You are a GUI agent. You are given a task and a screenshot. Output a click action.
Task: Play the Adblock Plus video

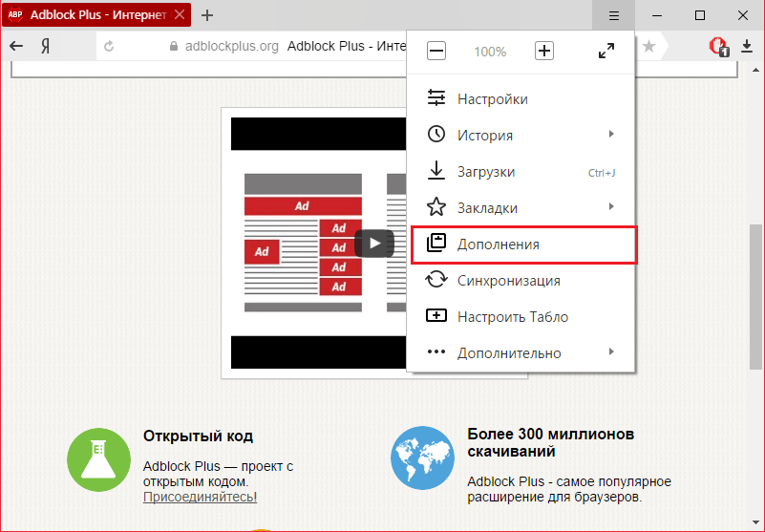click(373, 244)
